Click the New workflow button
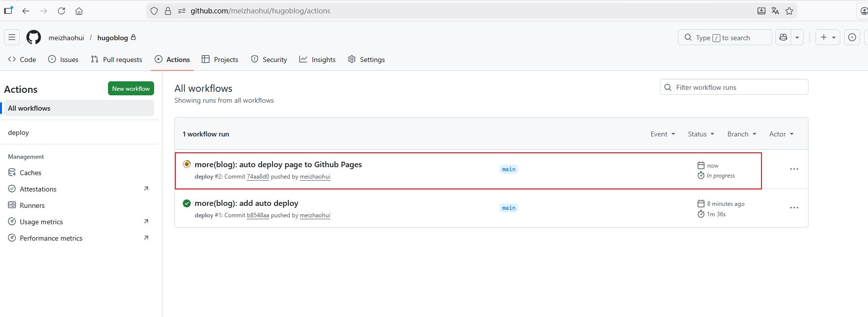Screen dimensions: 868x317 click(131, 88)
